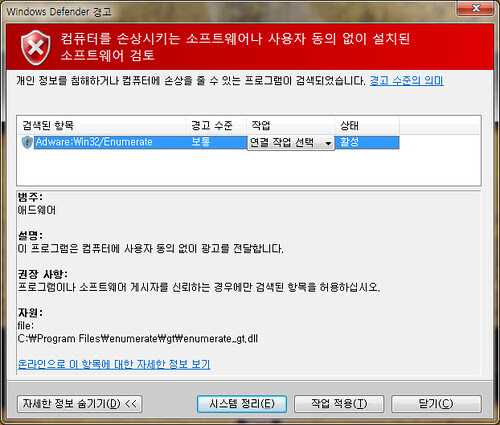The width and height of the screenshot is (500, 425).
Task: Click the 작업 적용(T) button
Action: coord(339,404)
